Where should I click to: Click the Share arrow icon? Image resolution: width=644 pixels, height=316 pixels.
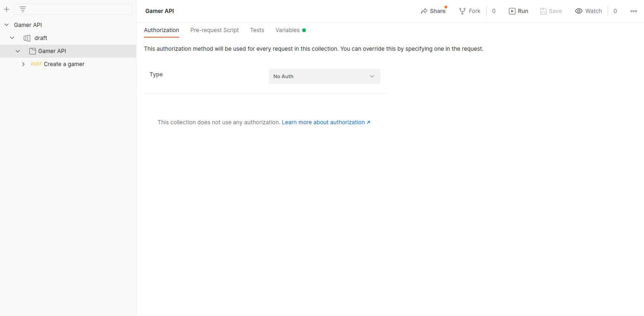point(424,11)
